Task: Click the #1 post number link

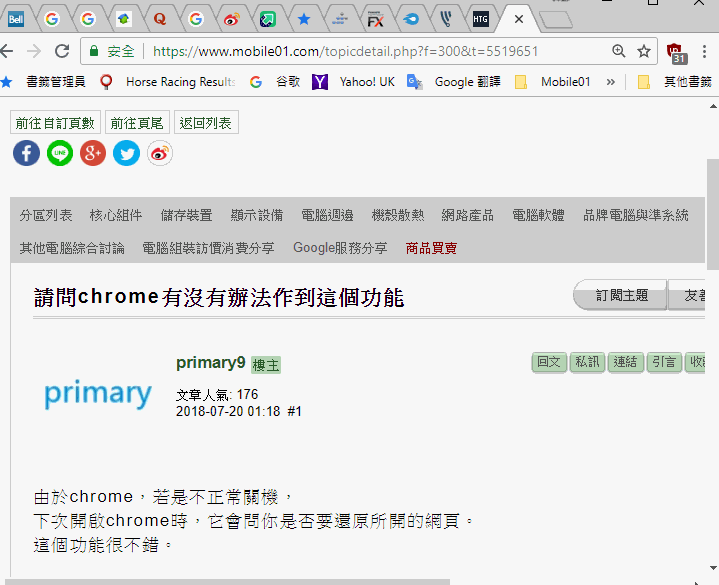Action: [294, 411]
